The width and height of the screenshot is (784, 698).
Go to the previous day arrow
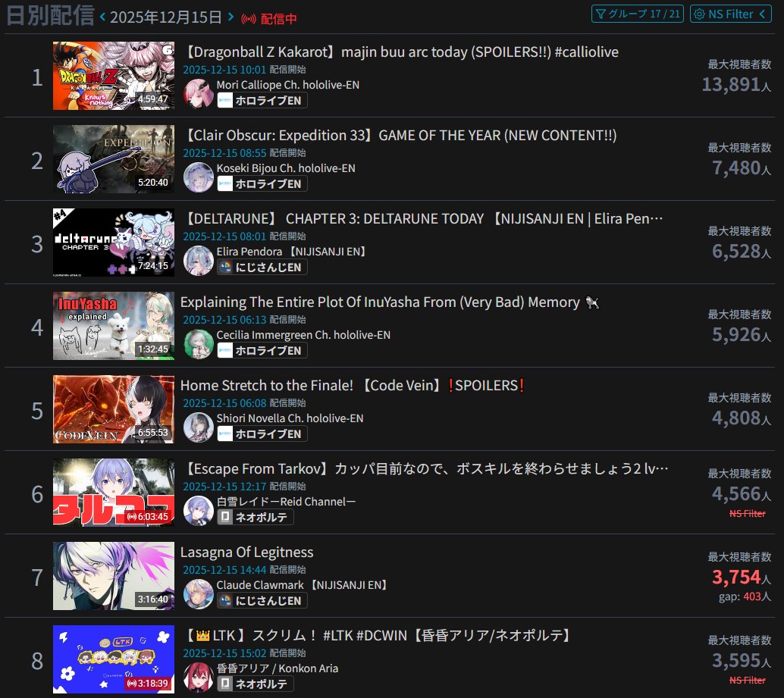pyautogui.click(x=102, y=17)
